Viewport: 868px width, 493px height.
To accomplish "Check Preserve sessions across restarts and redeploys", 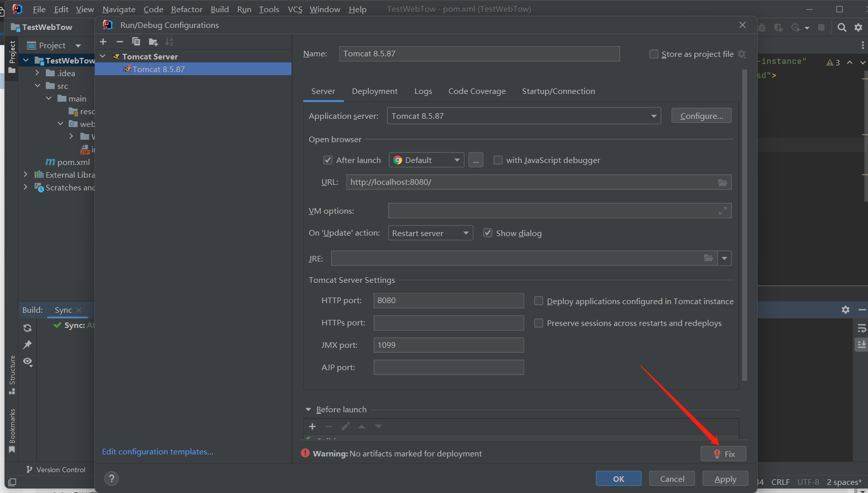I will 539,323.
